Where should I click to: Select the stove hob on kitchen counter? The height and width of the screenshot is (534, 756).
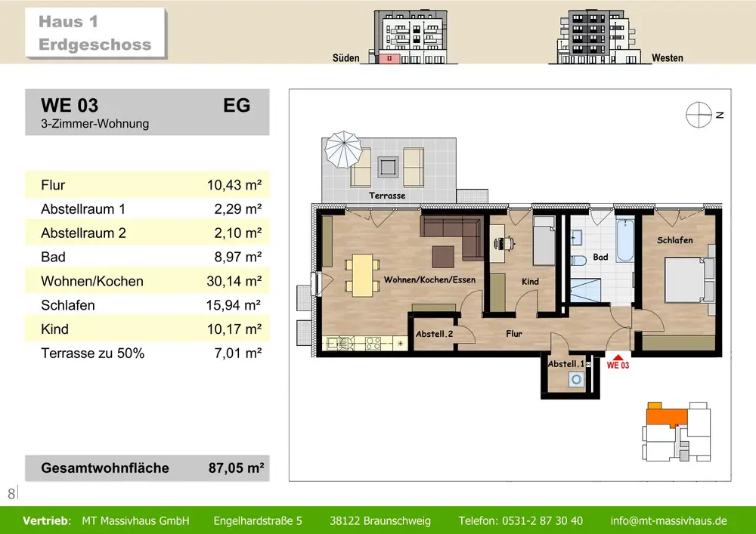pos(373,343)
